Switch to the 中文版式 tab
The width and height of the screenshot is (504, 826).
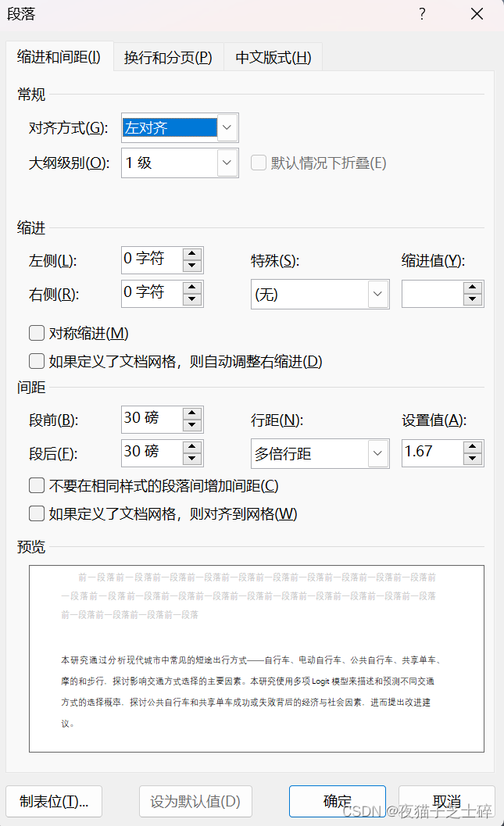click(x=273, y=57)
